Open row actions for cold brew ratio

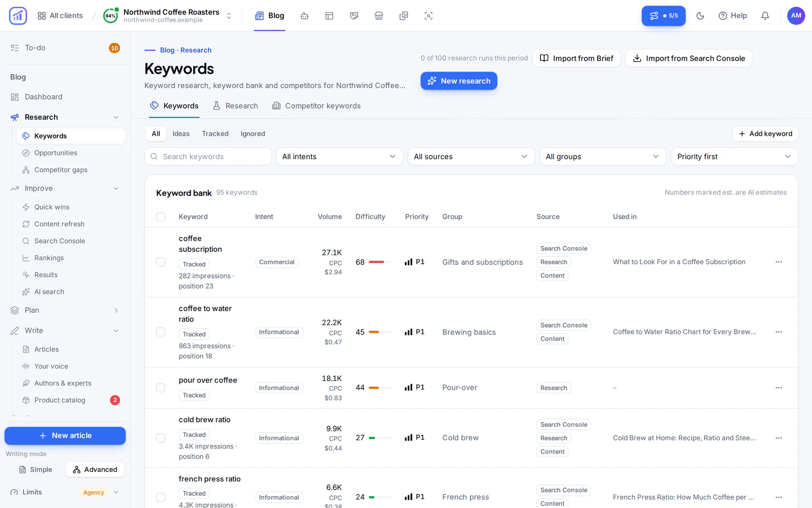(x=779, y=438)
